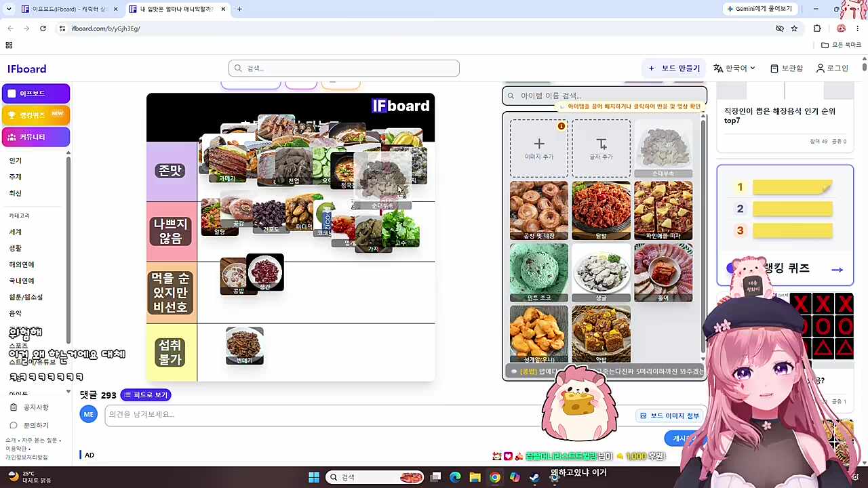The height and width of the screenshot is (488, 868).
Task: Go to the 주제 section
Action: [16, 177]
